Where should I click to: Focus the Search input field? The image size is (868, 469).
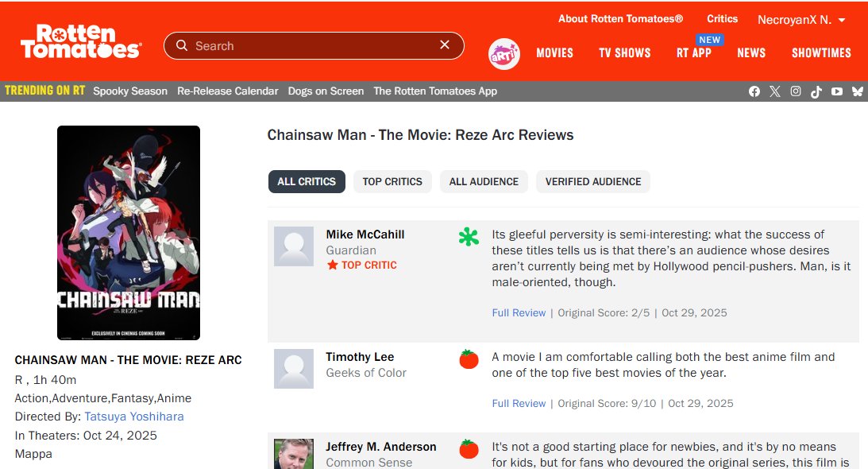[x=314, y=45]
